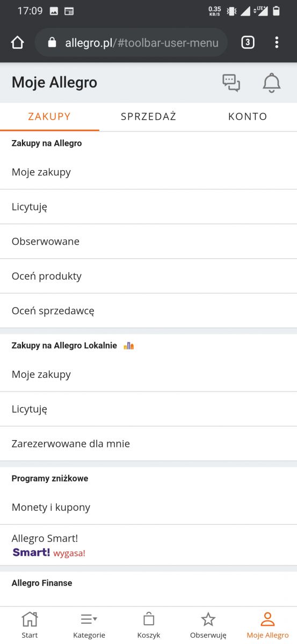Open the messages chat icon
This screenshot has height=644, width=297.
tap(231, 83)
